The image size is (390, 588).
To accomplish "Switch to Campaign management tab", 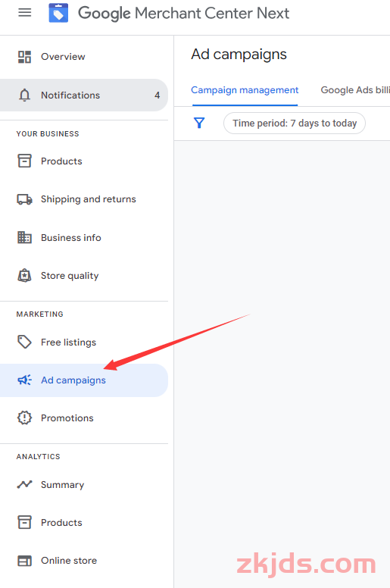I will [x=245, y=90].
